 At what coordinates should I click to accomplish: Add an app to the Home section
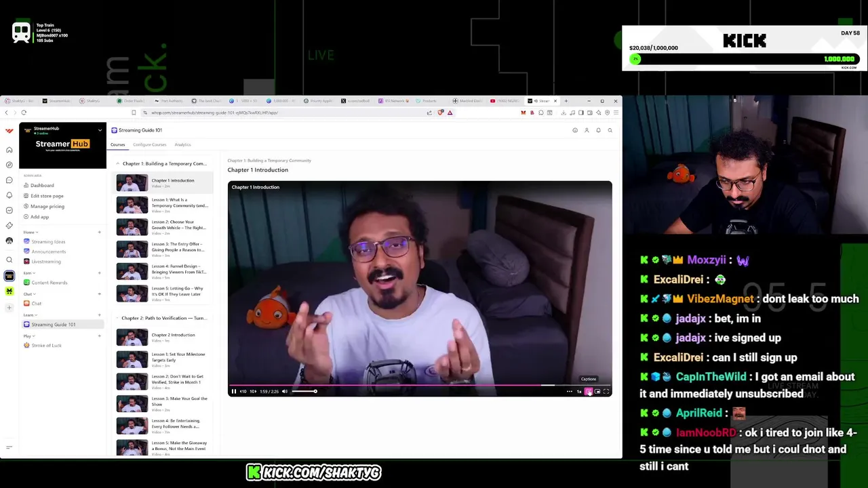pos(99,232)
